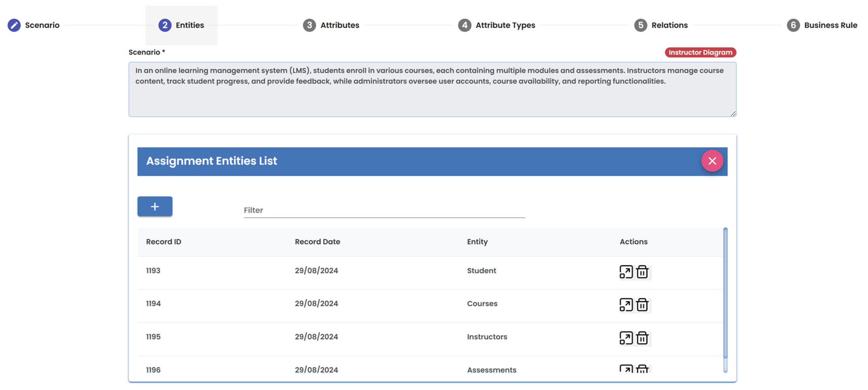Delete the Student entity record
The width and height of the screenshot is (868, 390).
642,272
